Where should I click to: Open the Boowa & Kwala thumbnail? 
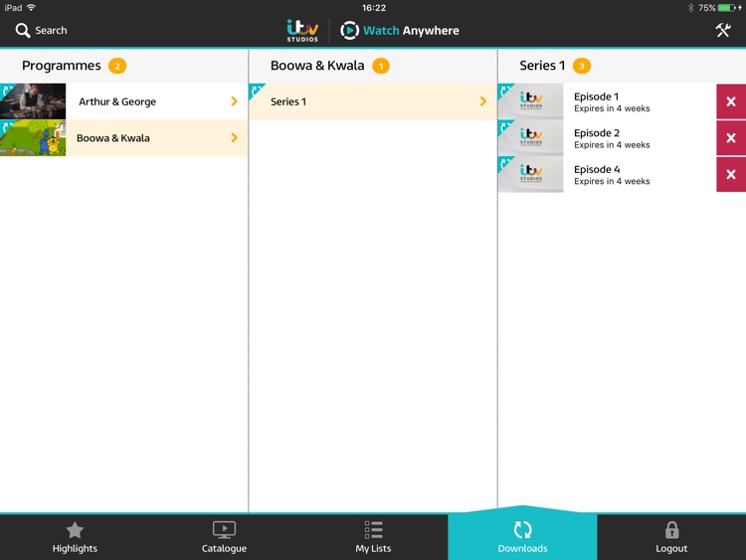tap(33, 138)
